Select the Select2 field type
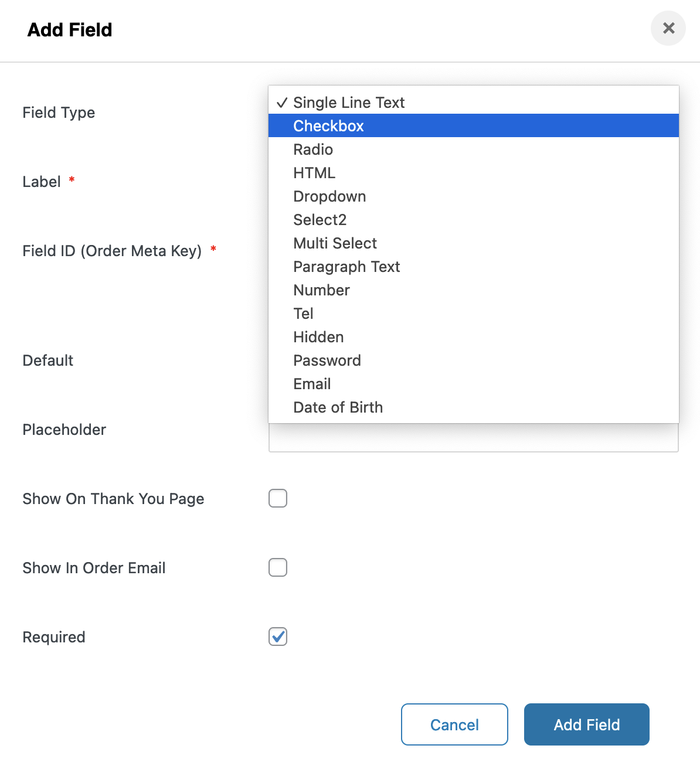 click(x=320, y=220)
